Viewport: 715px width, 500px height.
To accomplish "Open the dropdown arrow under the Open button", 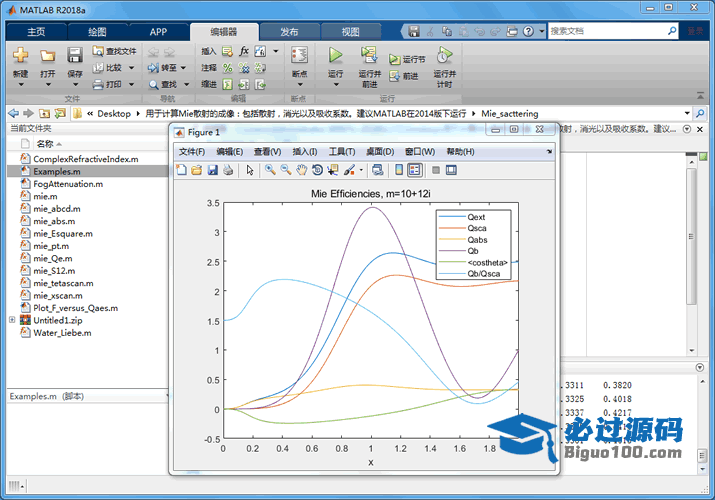I will [48, 85].
